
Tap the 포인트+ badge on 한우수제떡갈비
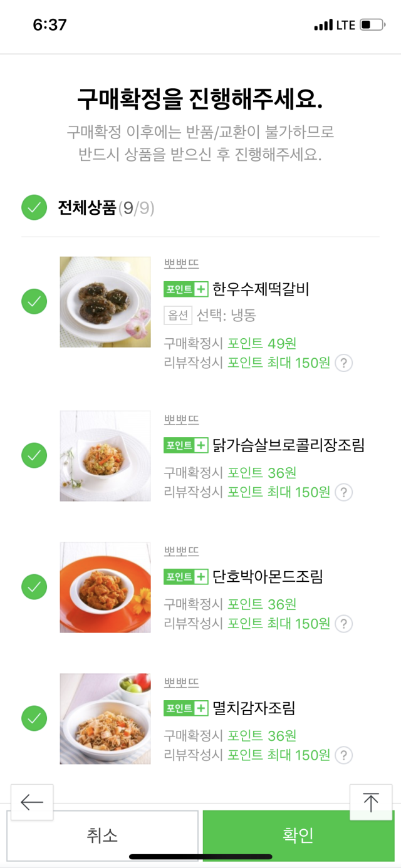coord(185,289)
